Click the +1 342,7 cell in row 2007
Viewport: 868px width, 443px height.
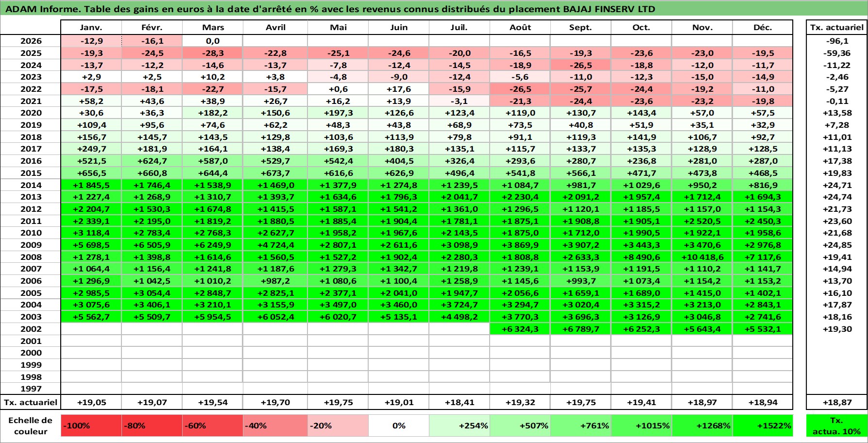pyautogui.click(x=399, y=269)
